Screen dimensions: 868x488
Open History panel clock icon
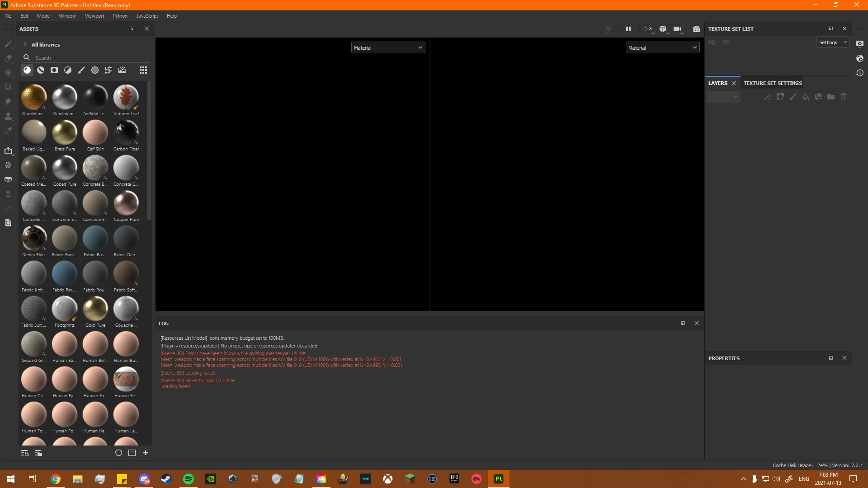[x=860, y=73]
